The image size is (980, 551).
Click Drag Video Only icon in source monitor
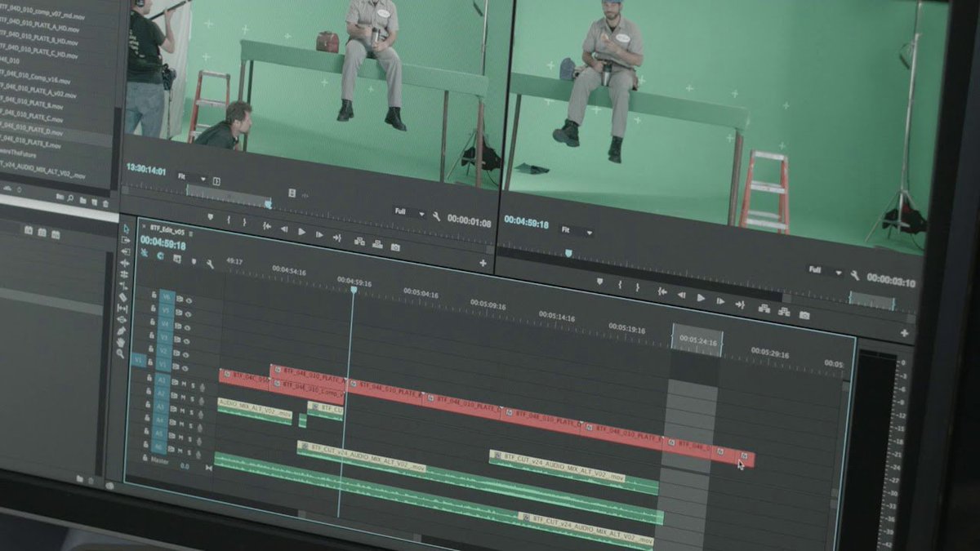(x=292, y=193)
